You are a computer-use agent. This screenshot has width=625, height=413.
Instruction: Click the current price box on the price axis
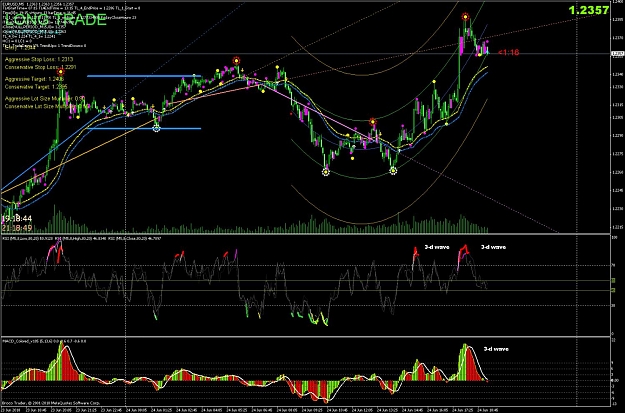click(617, 53)
